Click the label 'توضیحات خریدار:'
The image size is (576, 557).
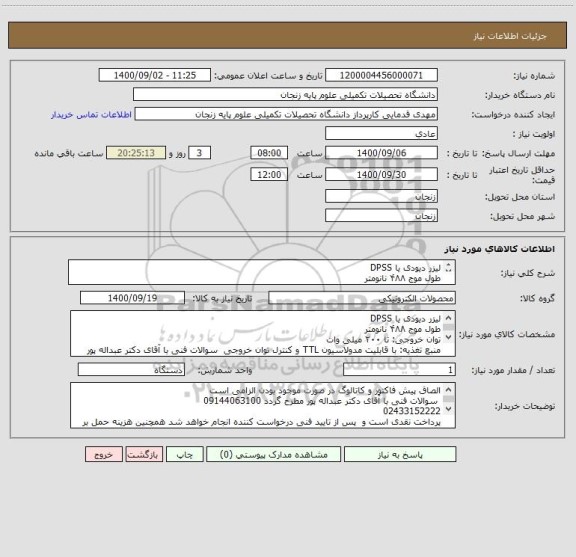[x=524, y=406]
